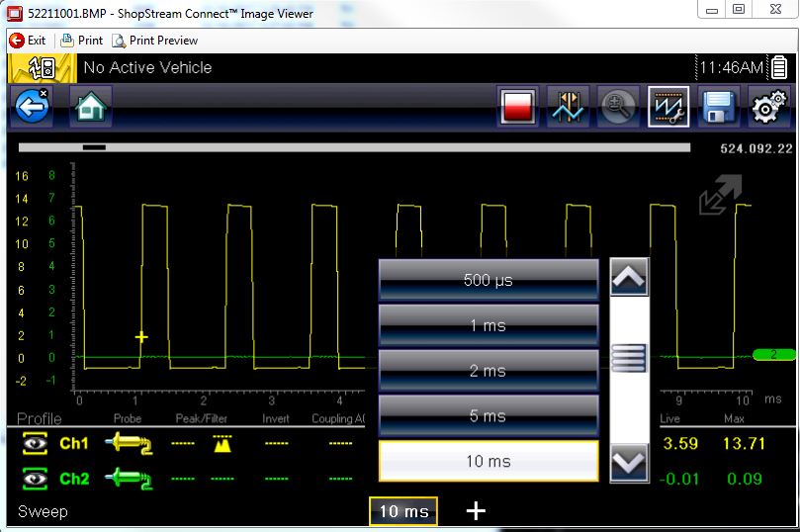The image size is (800, 532).
Task: Toggle the Ch1 peak detect setting
Action: pos(221,445)
